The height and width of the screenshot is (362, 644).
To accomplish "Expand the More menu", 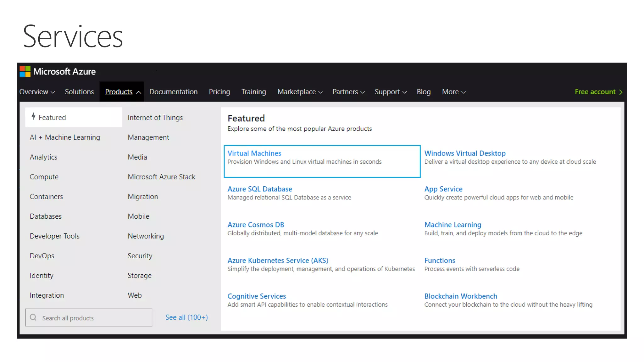I will 453,92.
